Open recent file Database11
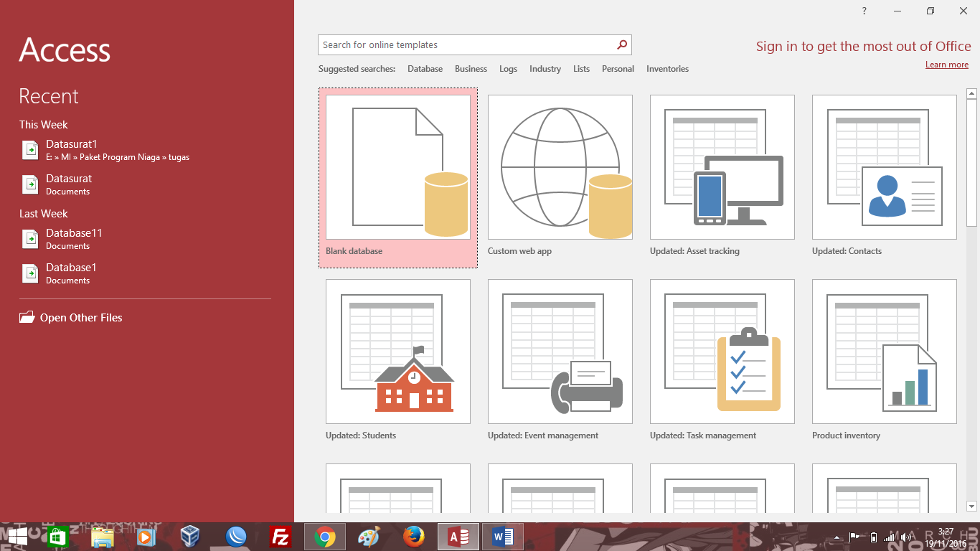Image resolution: width=980 pixels, height=551 pixels. click(146, 239)
